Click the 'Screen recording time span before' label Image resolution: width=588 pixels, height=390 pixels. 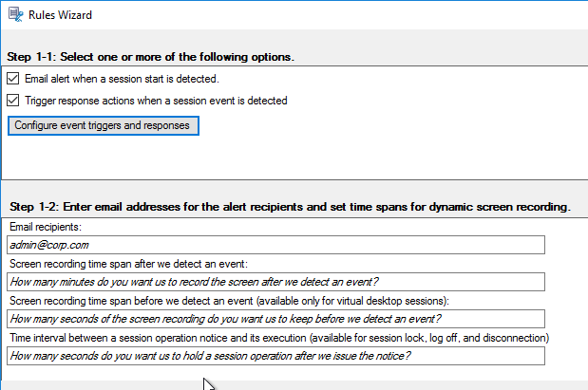tap(229, 301)
